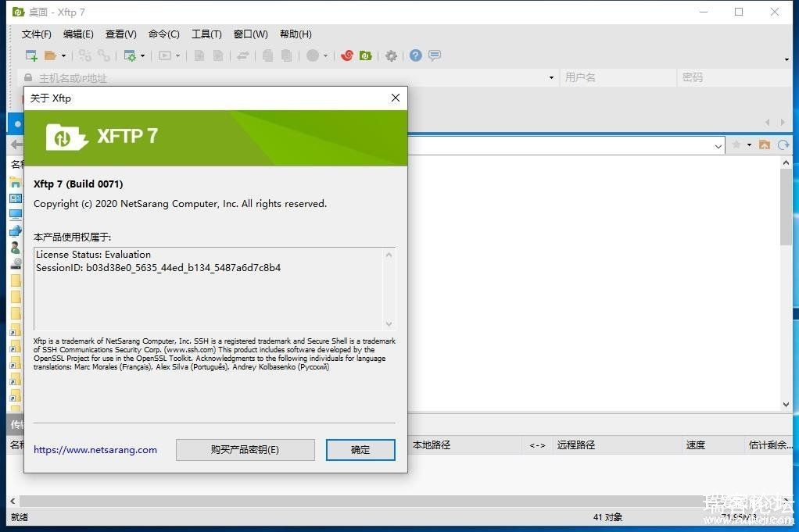Open the https://www.netsarang.com link

[95, 450]
